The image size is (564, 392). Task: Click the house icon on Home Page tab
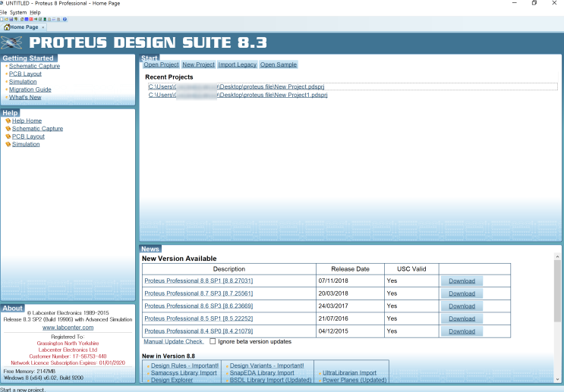(7, 27)
